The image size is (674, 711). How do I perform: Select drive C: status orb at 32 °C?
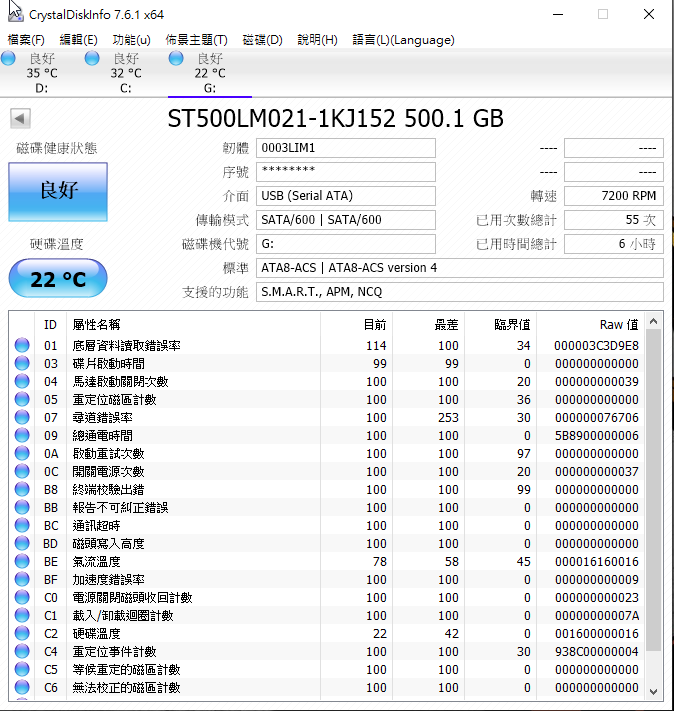pyautogui.click(x=93, y=60)
